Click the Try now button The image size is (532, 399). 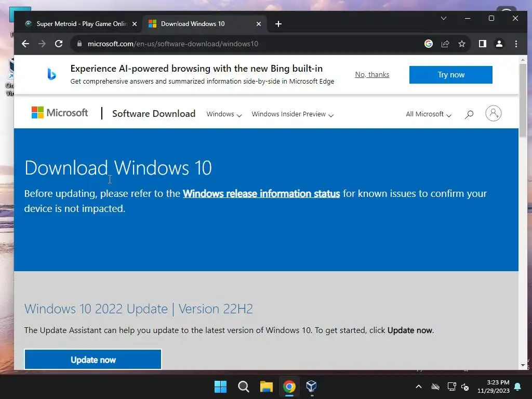450,75
